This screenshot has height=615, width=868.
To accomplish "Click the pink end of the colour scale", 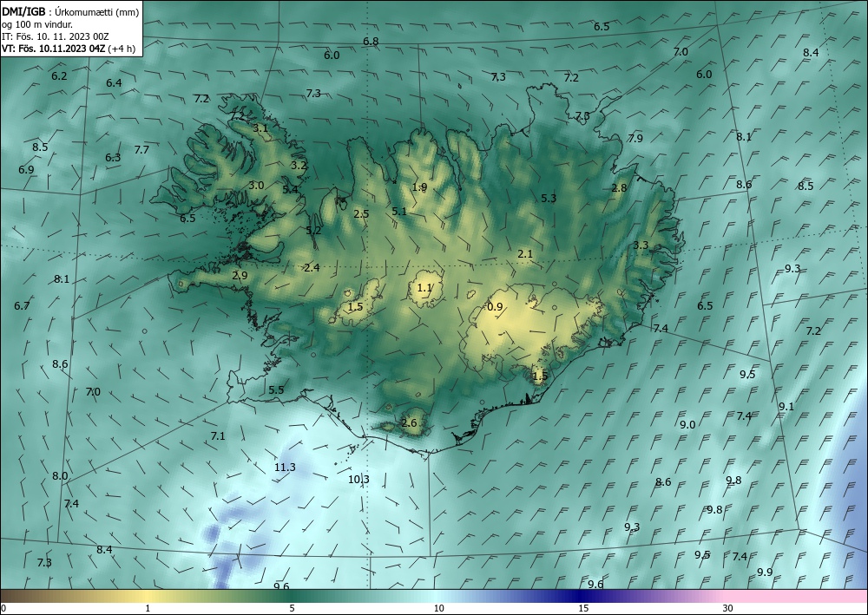I will click(x=797, y=596).
